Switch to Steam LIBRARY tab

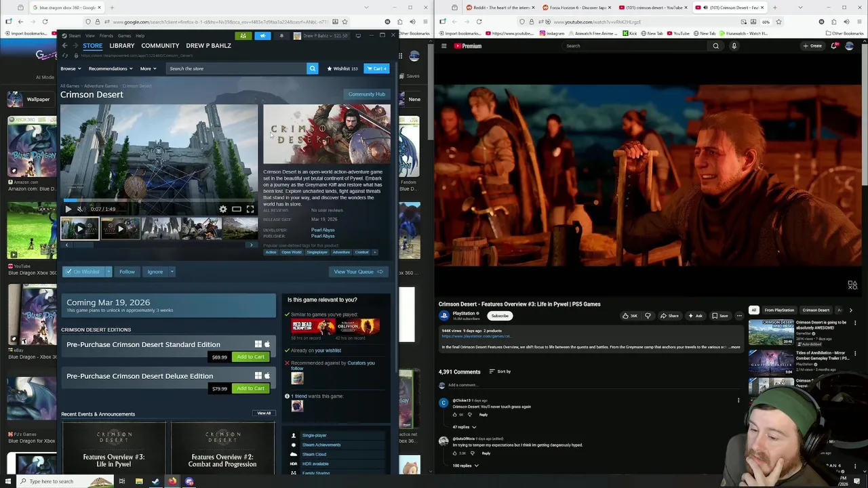pos(122,45)
